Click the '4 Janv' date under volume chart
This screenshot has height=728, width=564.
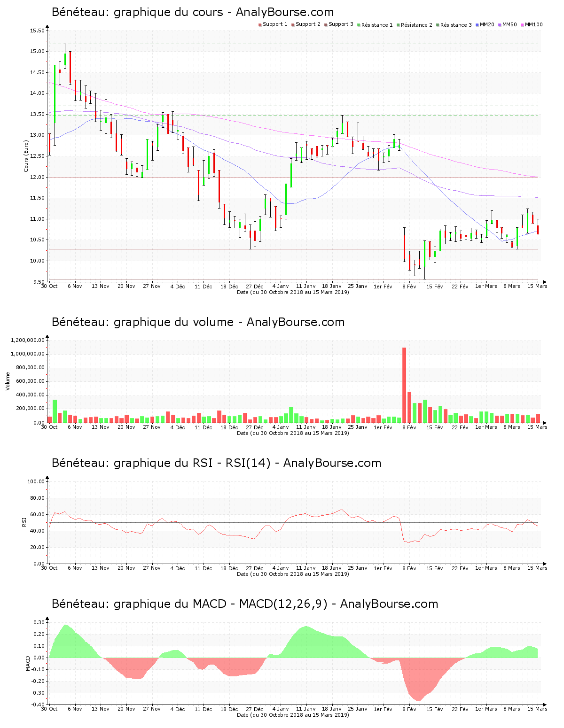pyautogui.click(x=281, y=427)
